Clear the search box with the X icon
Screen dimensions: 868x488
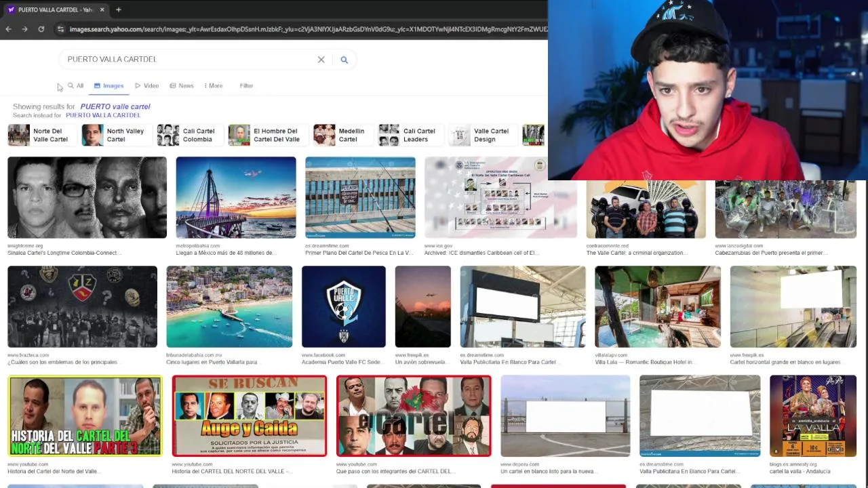[321, 60]
